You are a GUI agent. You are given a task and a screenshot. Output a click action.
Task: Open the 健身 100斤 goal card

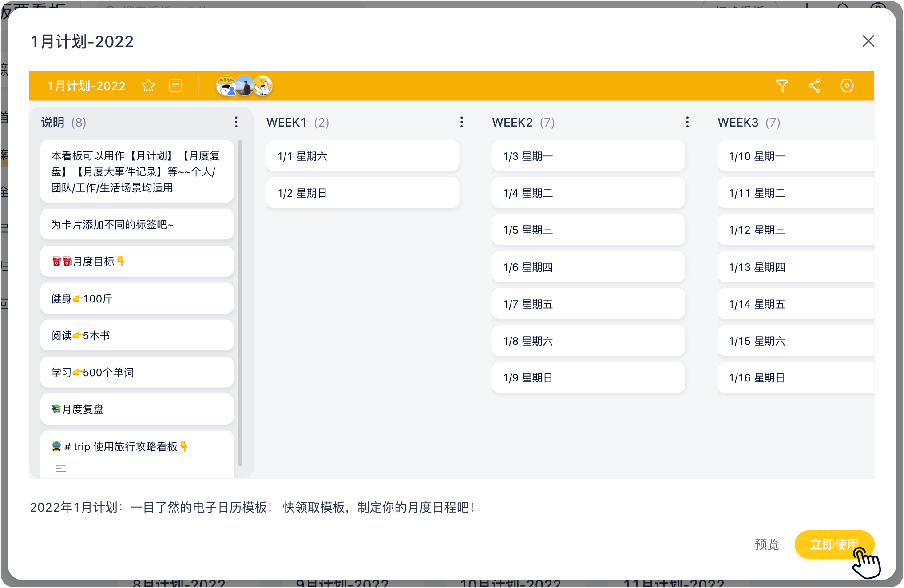pos(137,298)
